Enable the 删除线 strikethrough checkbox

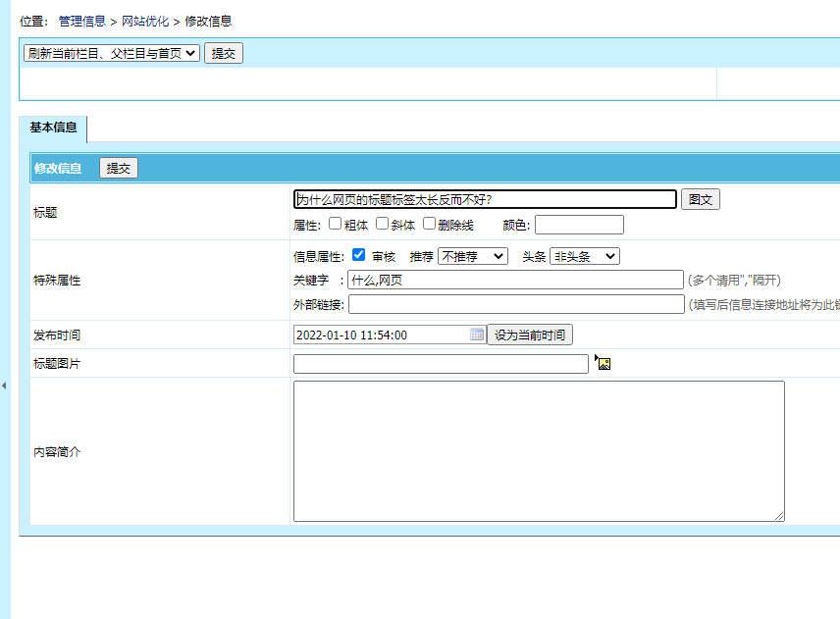click(x=429, y=224)
